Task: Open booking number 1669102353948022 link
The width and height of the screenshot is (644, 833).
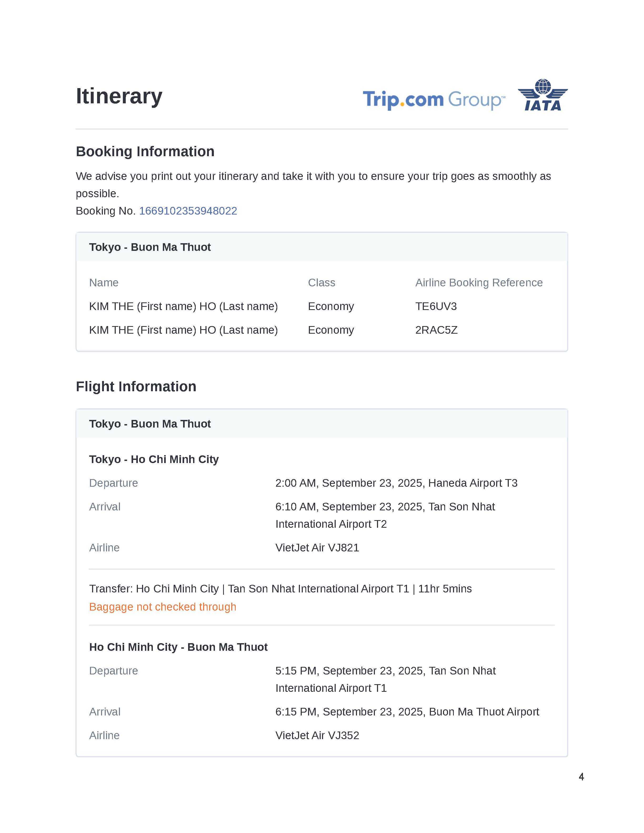Action: pos(188,211)
